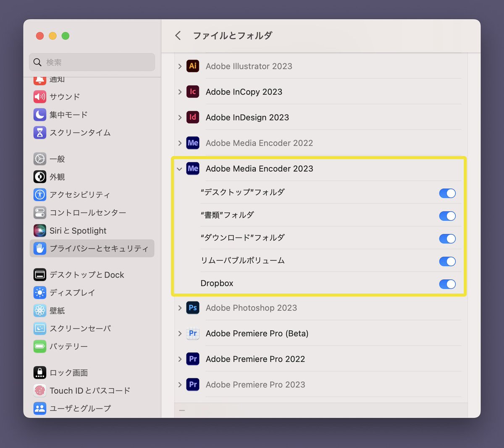Open ロック画面 settings label
Viewport: 504px width, 448px height.
[69, 373]
